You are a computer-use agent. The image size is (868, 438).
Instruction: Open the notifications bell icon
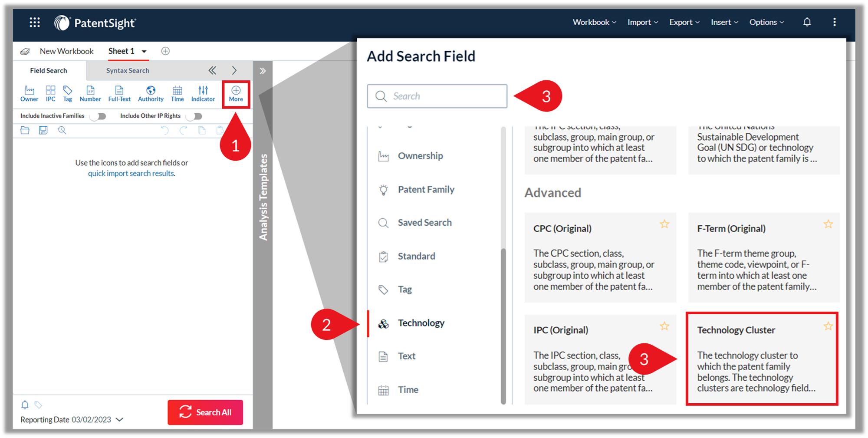pyautogui.click(x=807, y=22)
